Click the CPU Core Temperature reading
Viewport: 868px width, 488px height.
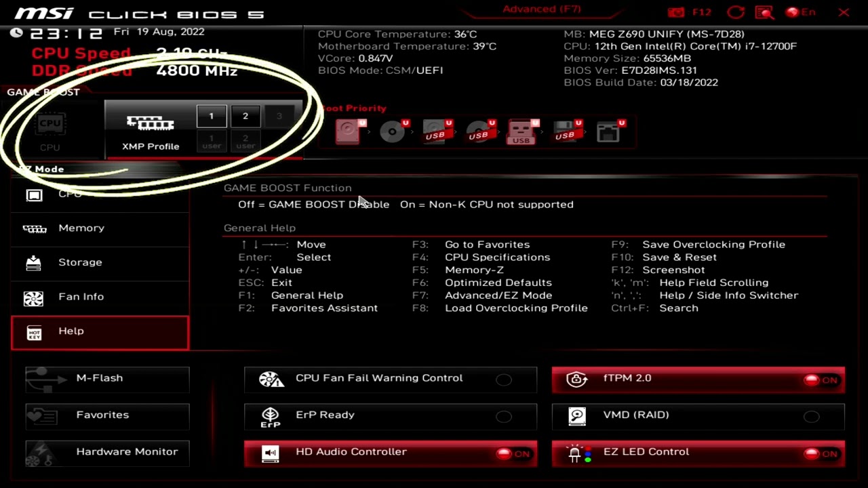click(397, 34)
